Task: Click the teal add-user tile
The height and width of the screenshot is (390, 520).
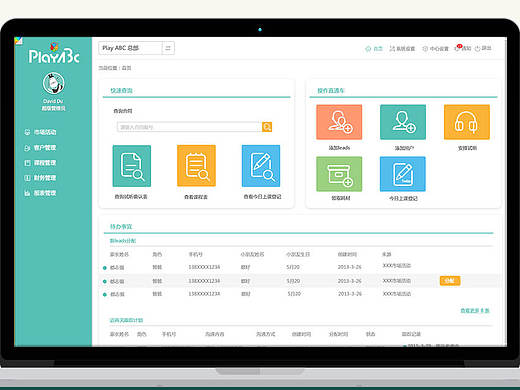Action: click(403, 122)
